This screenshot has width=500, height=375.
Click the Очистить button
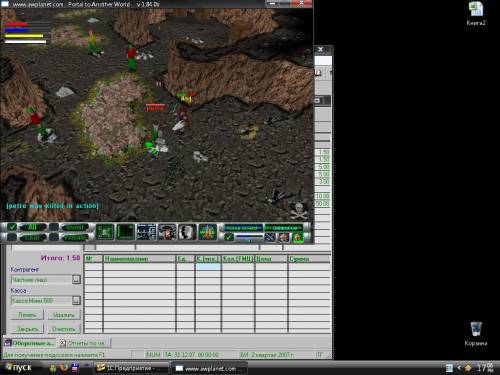click(63, 329)
